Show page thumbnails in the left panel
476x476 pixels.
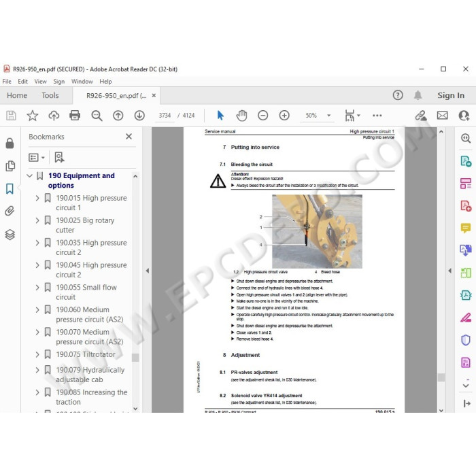10,166
